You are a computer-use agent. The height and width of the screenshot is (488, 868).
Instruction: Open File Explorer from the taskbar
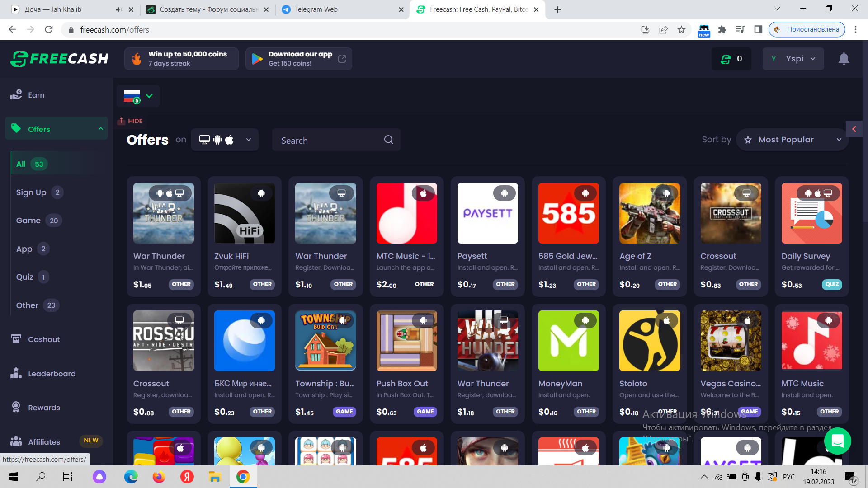coord(215,477)
